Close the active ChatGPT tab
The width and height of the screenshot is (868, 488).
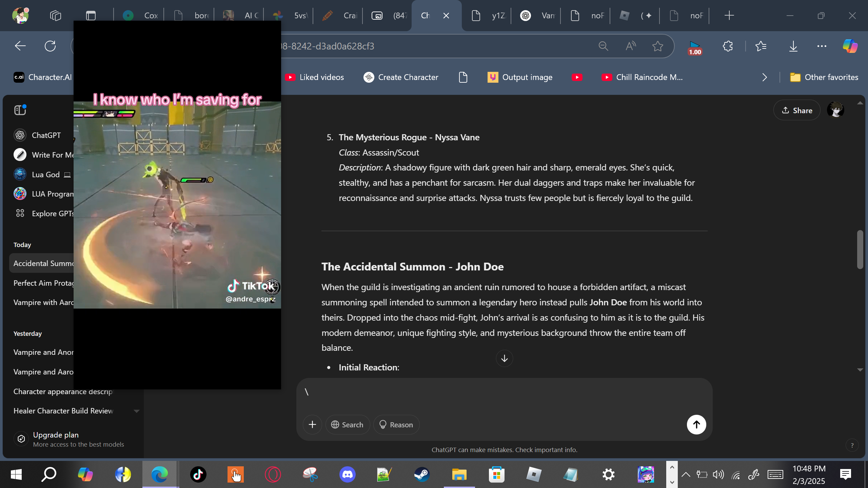coord(446,16)
